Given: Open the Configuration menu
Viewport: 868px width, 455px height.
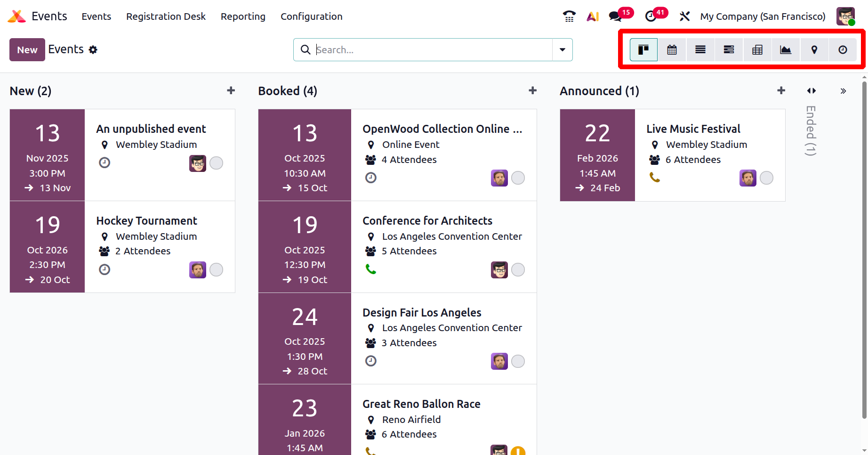Looking at the screenshot, I should coord(311,16).
